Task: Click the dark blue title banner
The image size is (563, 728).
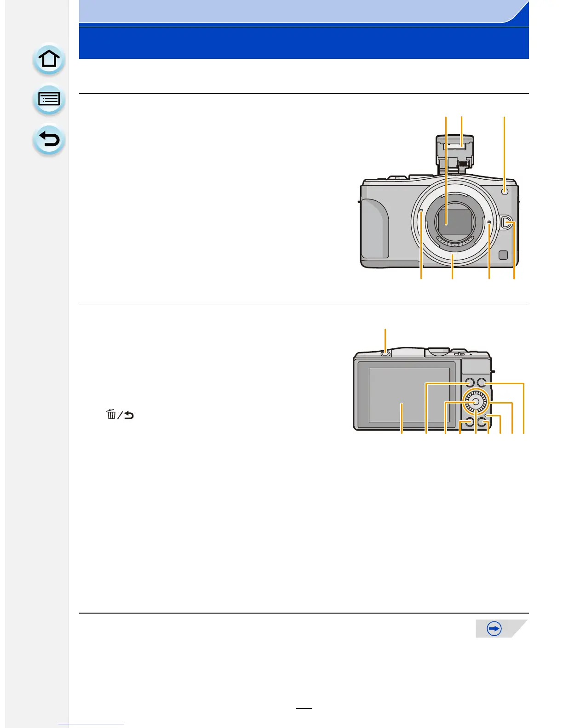Action: pos(304,43)
